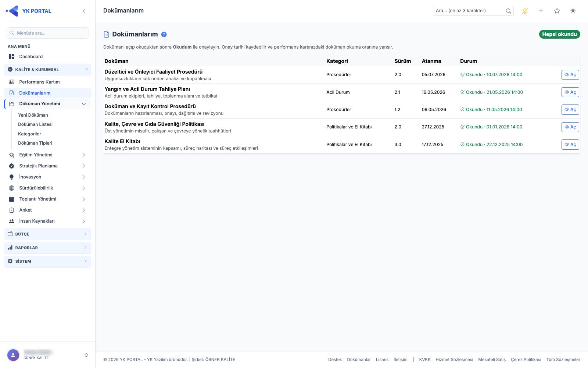The image size is (588, 368).
Task: Open Yeni Döküman submenu entry
Action: point(33,115)
